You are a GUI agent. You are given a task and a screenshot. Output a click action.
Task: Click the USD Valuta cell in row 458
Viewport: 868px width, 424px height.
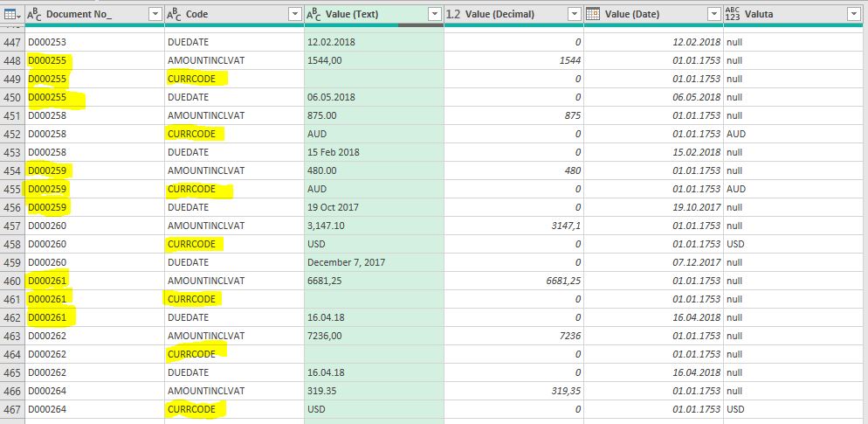click(x=795, y=244)
